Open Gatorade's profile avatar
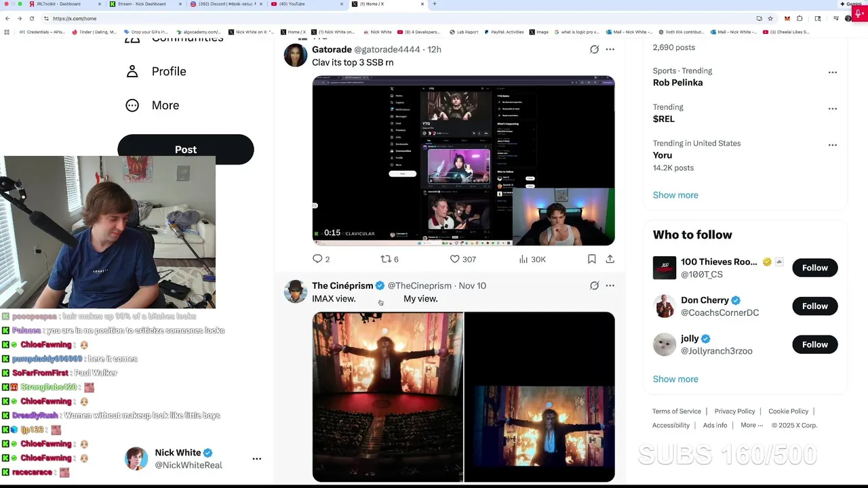Image resolution: width=868 pixels, height=488 pixels. (296, 56)
